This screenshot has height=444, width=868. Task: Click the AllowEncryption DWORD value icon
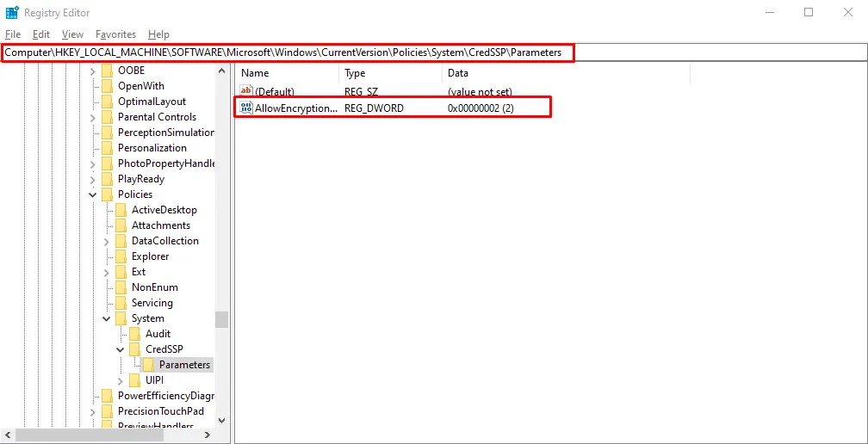tap(246, 108)
